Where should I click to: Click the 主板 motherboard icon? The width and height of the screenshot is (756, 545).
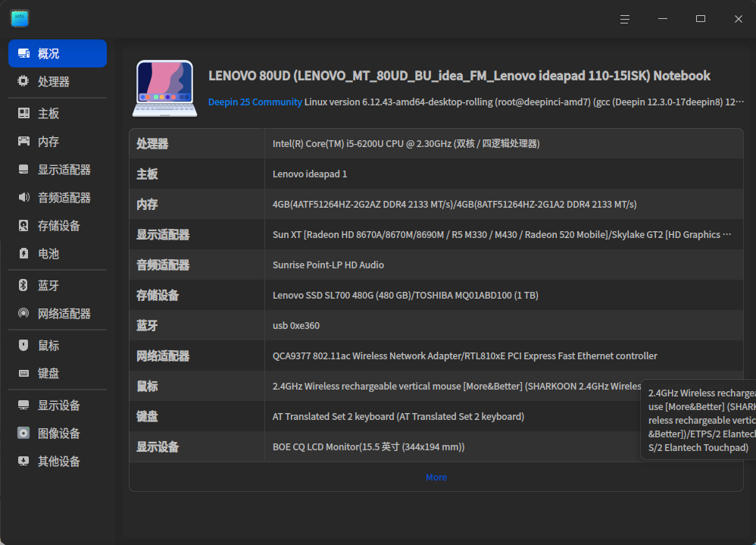23,113
